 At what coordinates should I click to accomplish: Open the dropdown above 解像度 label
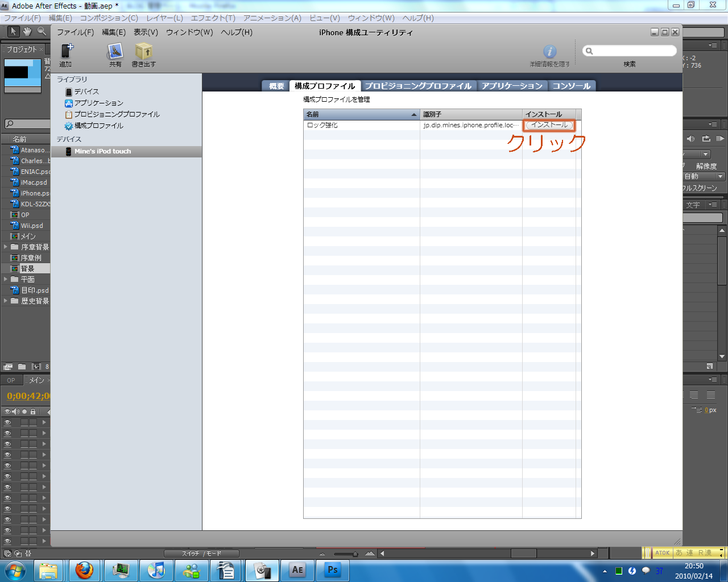[697, 155]
